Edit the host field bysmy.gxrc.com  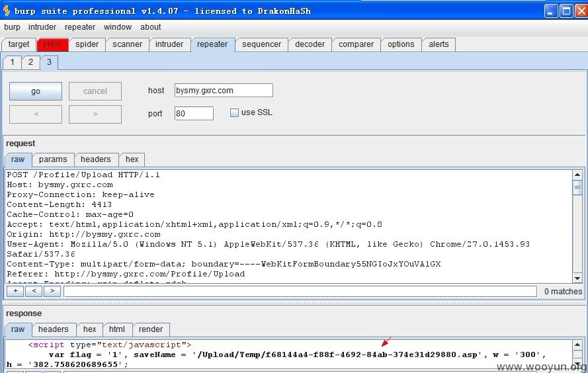point(224,91)
